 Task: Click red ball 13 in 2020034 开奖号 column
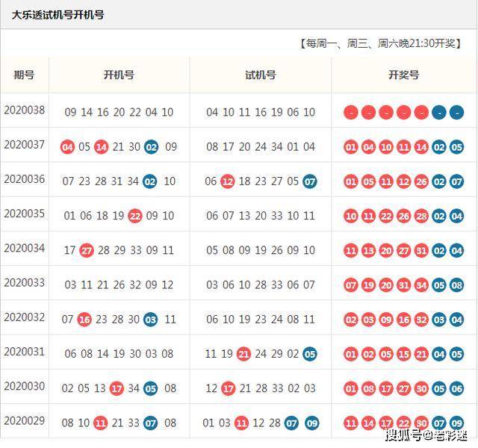click(x=368, y=251)
